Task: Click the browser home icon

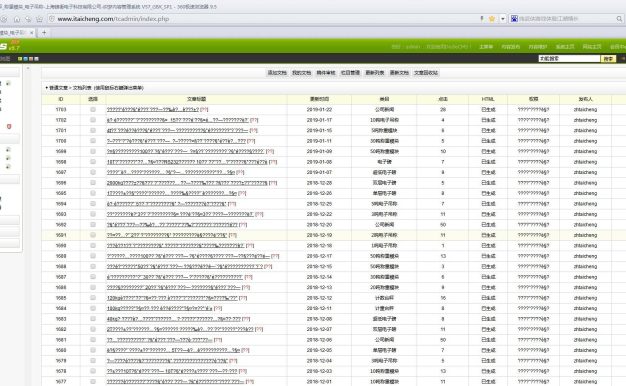Action: [x=17, y=19]
